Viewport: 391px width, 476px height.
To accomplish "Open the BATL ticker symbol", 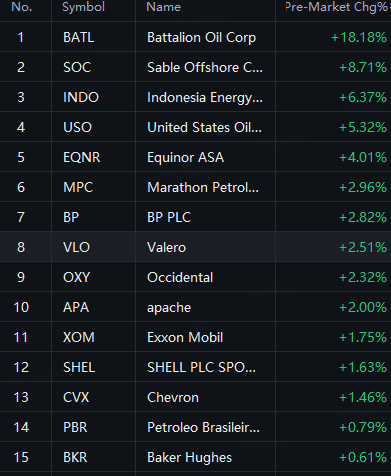I will point(78,37).
